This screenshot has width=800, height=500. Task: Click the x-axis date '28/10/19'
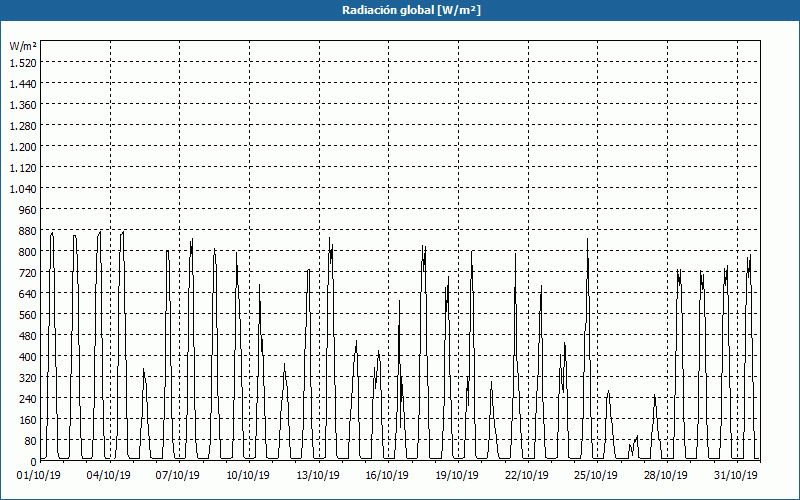tap(666, 476)
